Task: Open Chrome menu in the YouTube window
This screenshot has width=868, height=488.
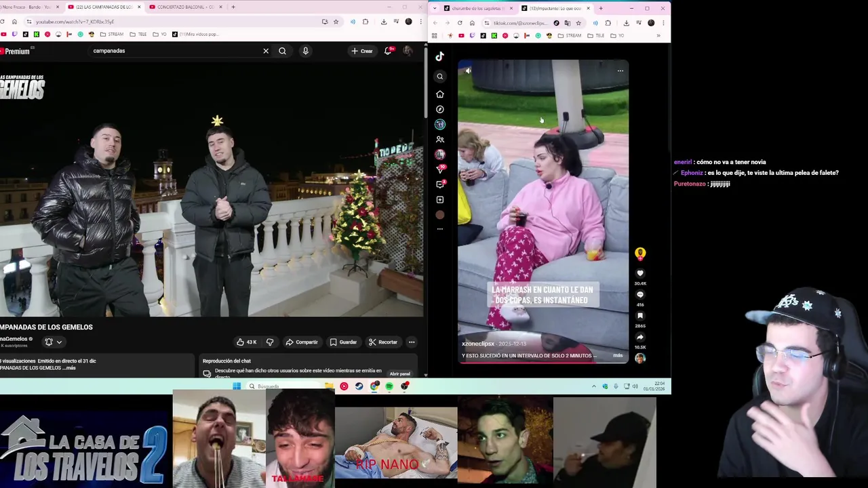Action: 420,22
